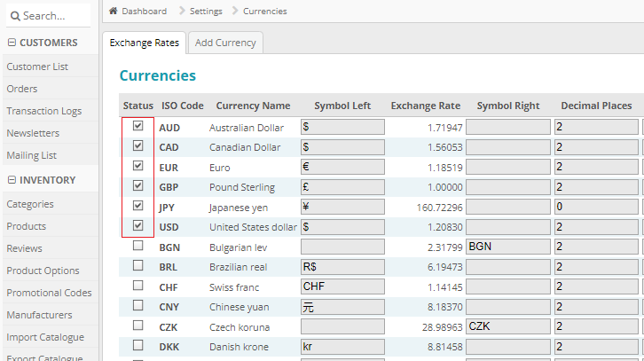Click the ISO Code column header
644x361 pixels.
pos(183,106)
